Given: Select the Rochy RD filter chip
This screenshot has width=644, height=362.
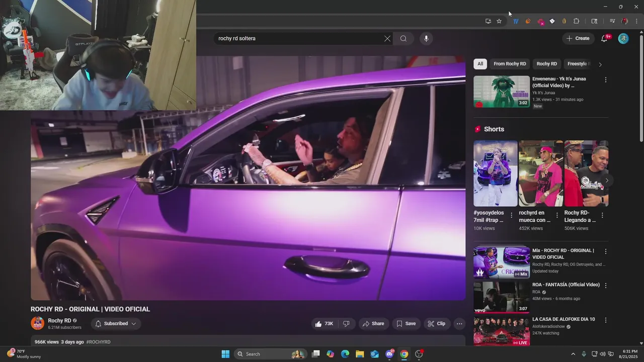Looking at the screenshot, I should (547, 64).
